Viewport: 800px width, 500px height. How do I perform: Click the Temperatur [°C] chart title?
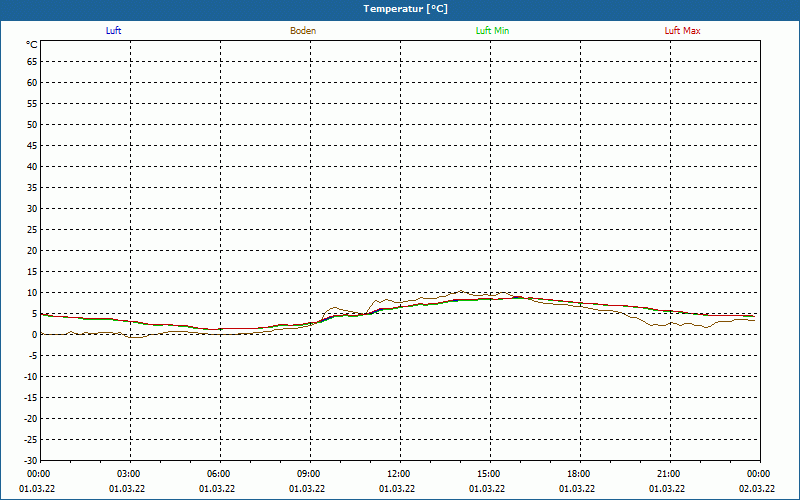click(x=406, y=9)
